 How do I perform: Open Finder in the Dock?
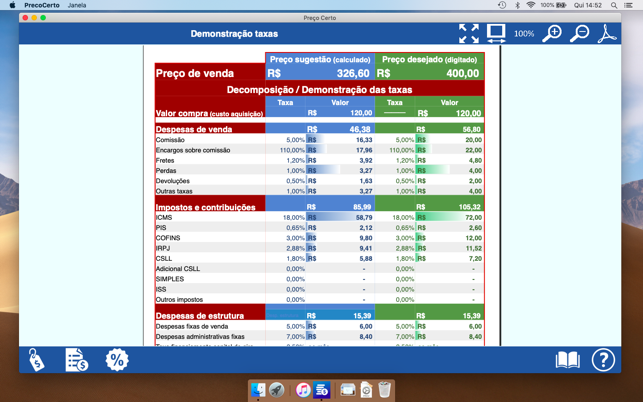(x=258, y=390)
